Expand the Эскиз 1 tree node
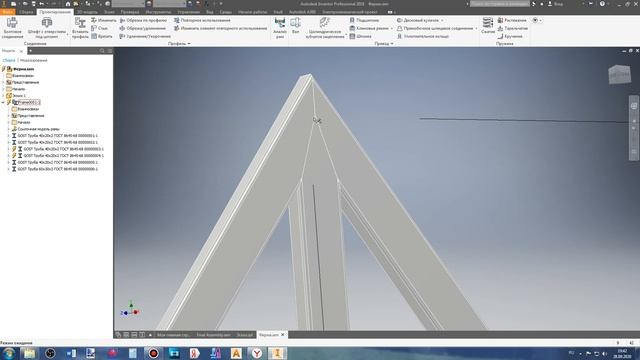The image size is (640, 360). pos(3,96)
